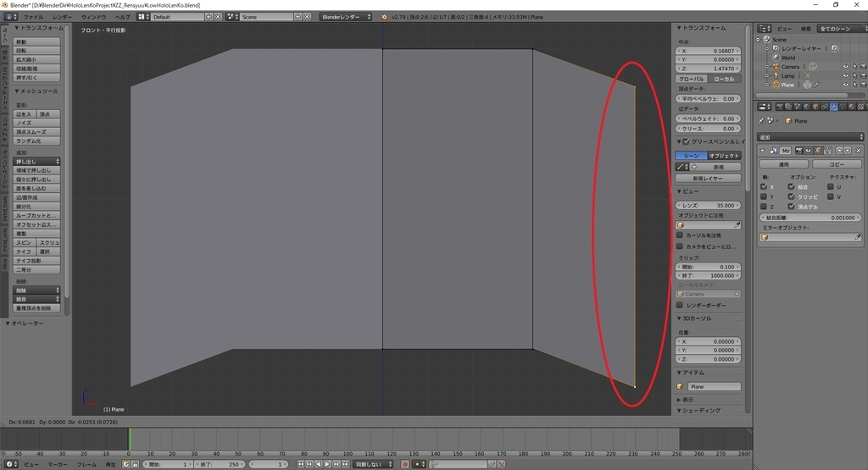Image resolution: width=868 pixels, height=470 pixels.
Task: Open the Mesh Data triangle tab in Properties
Action: [843, 106]
